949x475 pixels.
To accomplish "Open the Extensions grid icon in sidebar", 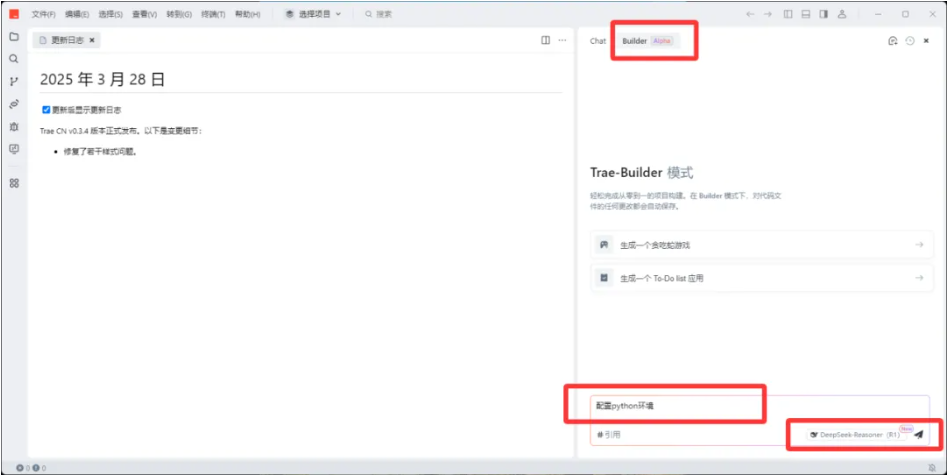I will 14,183.
